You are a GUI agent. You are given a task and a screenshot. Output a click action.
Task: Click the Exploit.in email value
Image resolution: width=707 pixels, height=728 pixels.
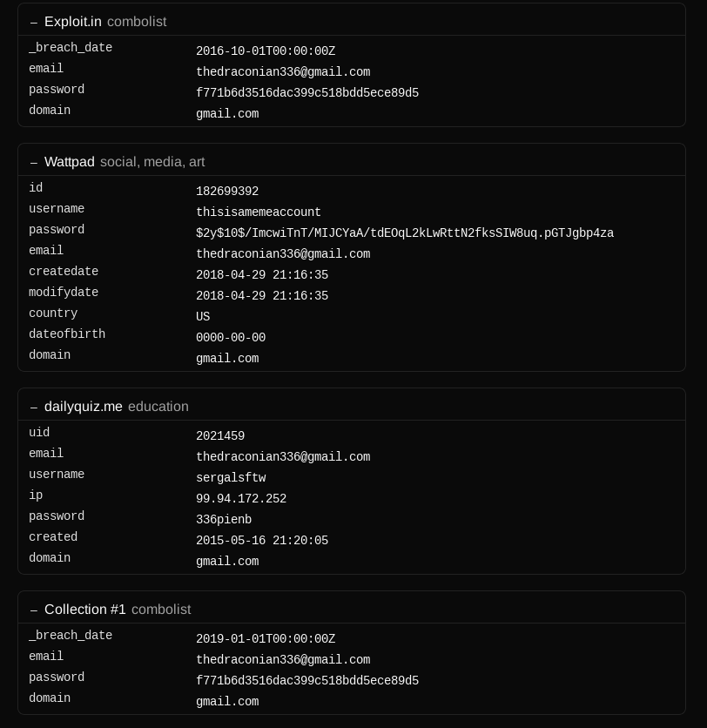pyautogui.click(x=283, y=72)
